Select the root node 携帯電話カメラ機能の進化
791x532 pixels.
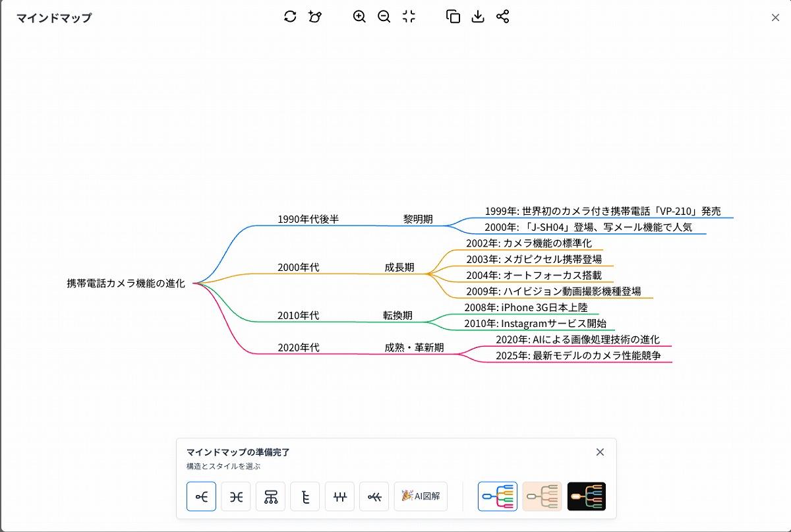(126, 283)
